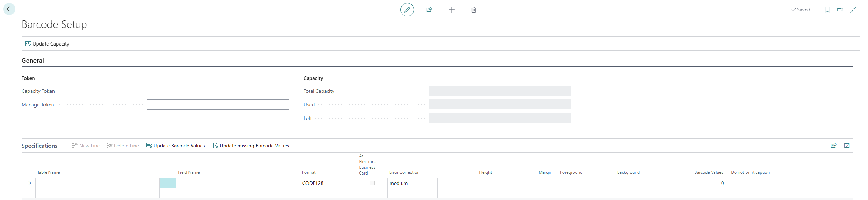The height and width of the screenshot is (200, 868).
Task: Click Update Capacity action
Action: [x=47, y=44]
